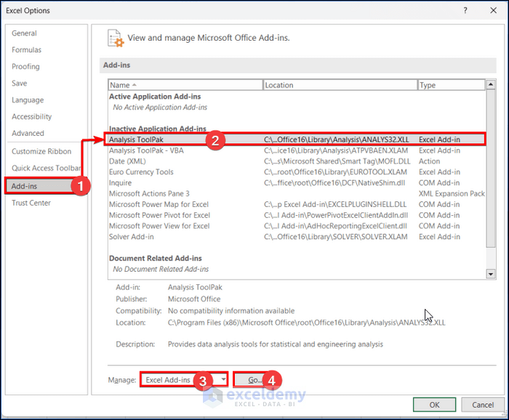Image resolution: width=509 pixels, height=420 pixels.
Task: Click the Add-ins gear document icon
Action: pos(116,39)
